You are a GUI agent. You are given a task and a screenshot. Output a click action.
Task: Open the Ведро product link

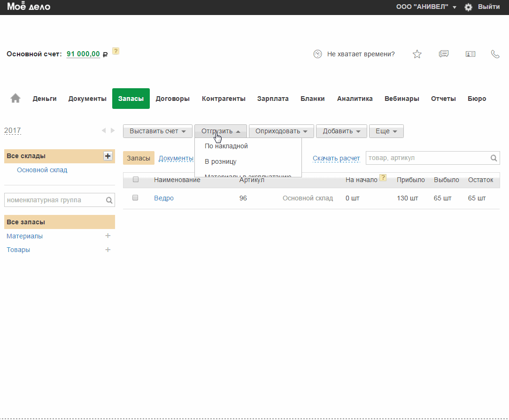coord(164,198)
